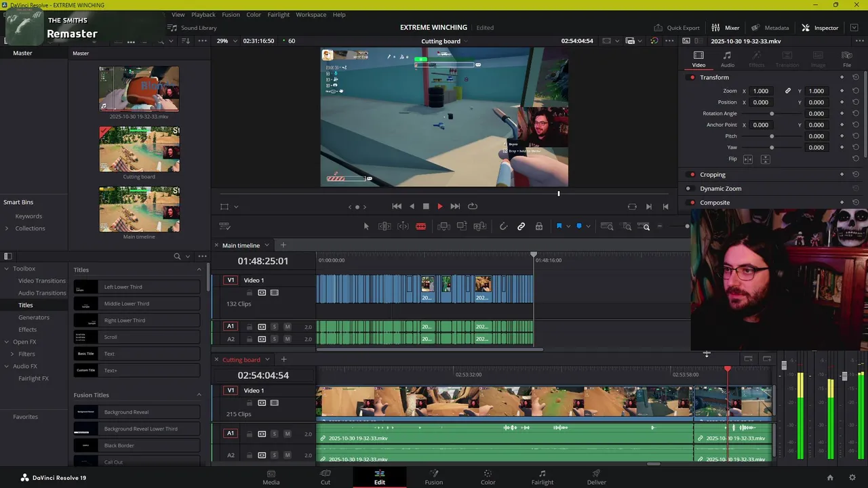Open the Inspector File tab
The height and width of the screenshot is (488, 868).
click(x=847, y=60)
